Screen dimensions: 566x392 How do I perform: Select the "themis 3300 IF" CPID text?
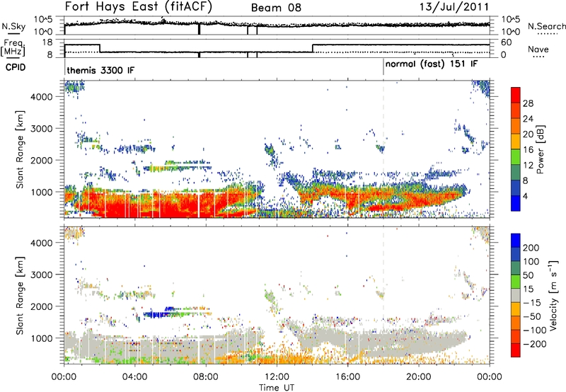(100, 70)
